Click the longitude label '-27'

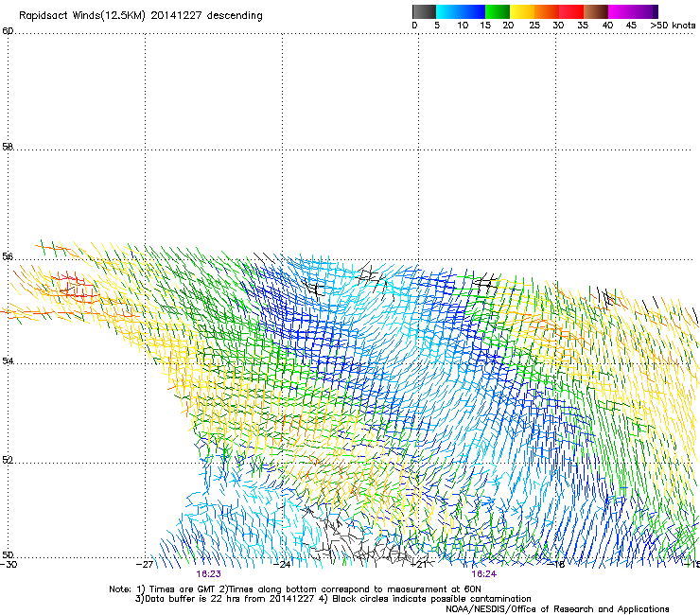tap(145, 564)
